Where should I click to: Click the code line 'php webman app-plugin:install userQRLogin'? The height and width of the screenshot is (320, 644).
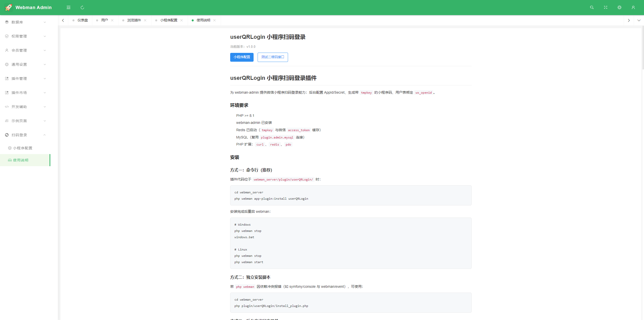point(271,199)
